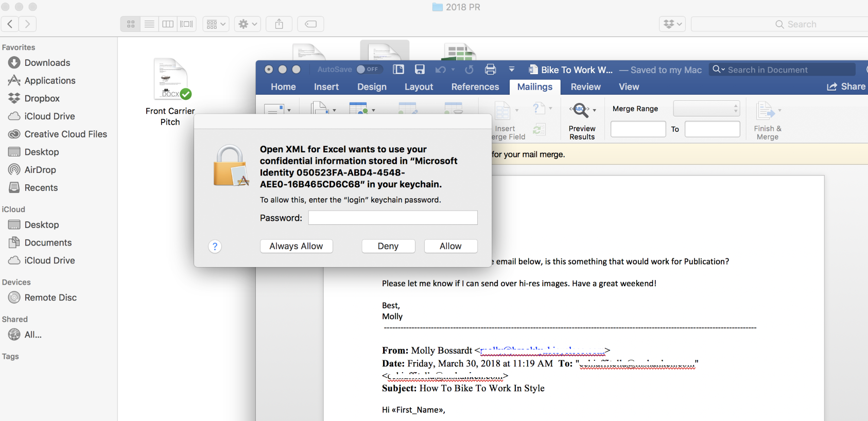Click the Update Labels green arrows icon
This screenshot has height=421, width=868.
[539, 129]
